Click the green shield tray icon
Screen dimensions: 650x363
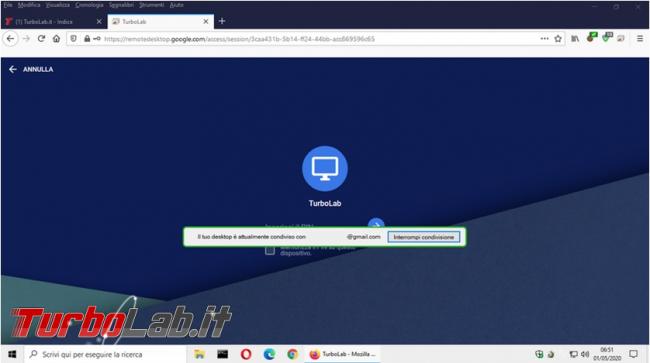(539, 354)
